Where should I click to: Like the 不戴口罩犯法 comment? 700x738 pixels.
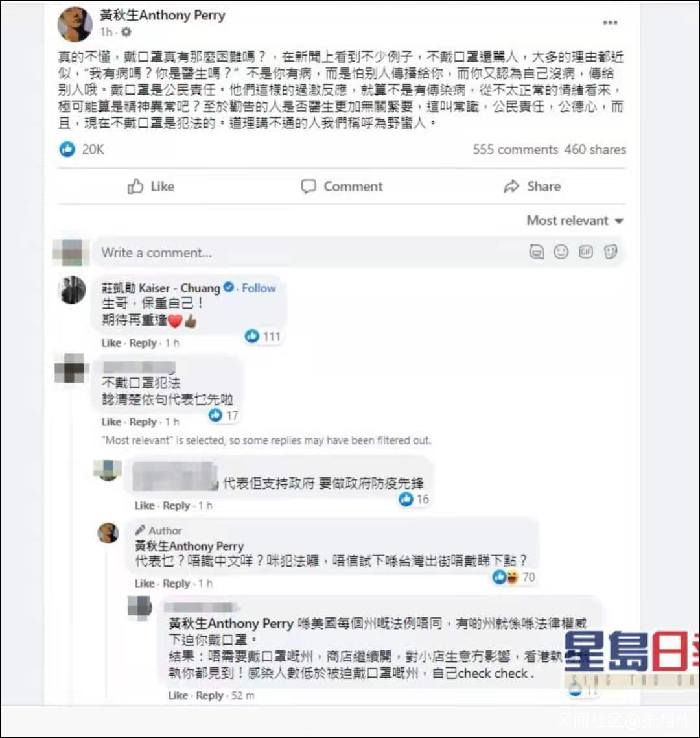click(x=111, y=422)
